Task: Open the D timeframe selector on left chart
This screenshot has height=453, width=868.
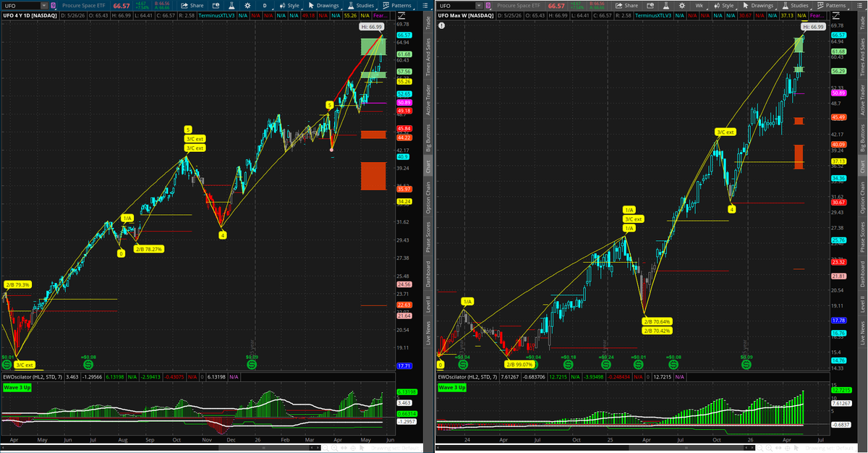Action: pos(265,6)
